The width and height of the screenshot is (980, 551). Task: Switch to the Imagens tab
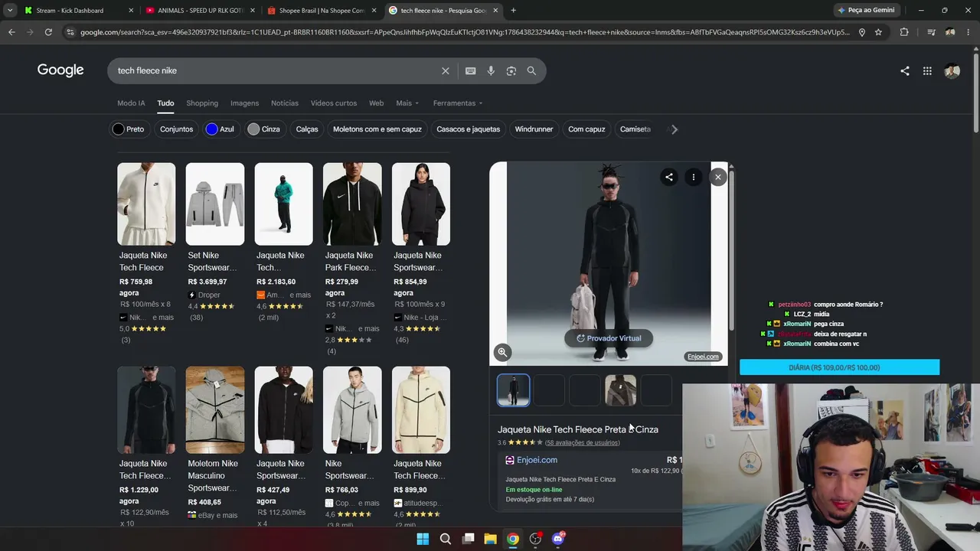tap(245, 103)
